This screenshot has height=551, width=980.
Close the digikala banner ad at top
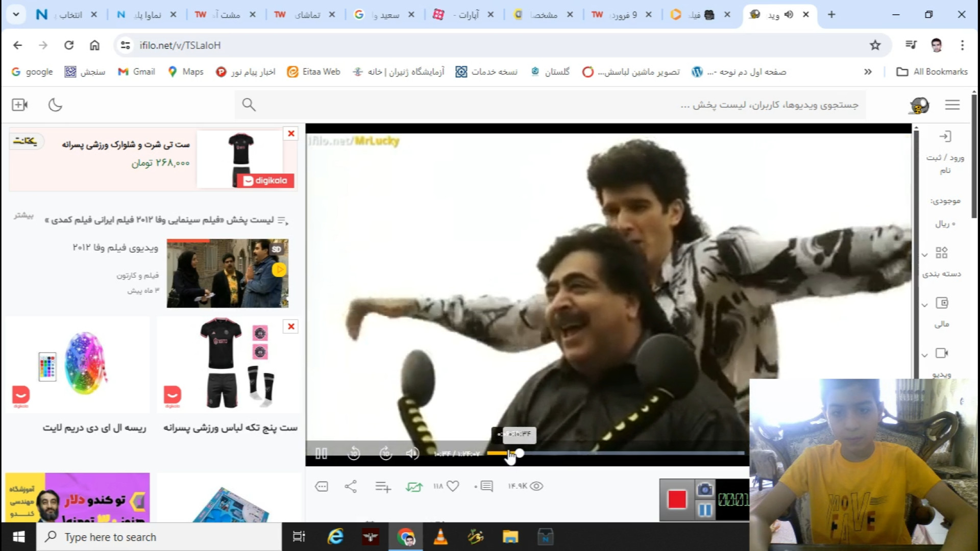point(291,133)
